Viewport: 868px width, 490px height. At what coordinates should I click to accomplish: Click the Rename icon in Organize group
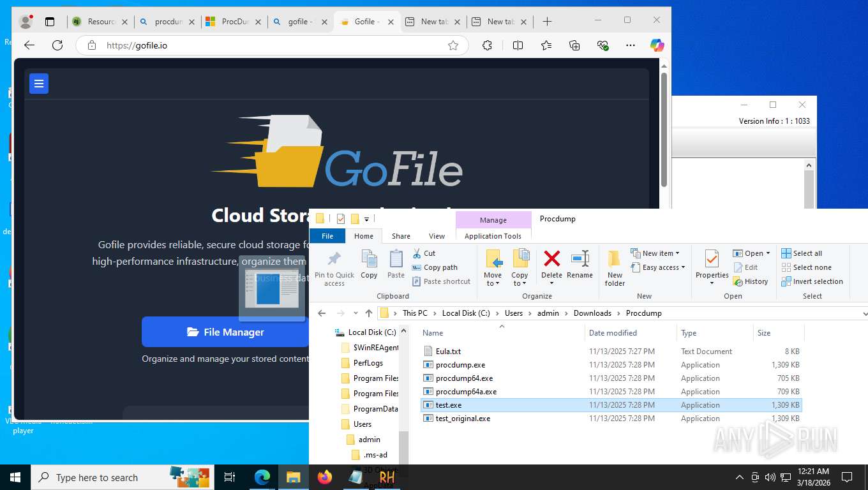580,258
